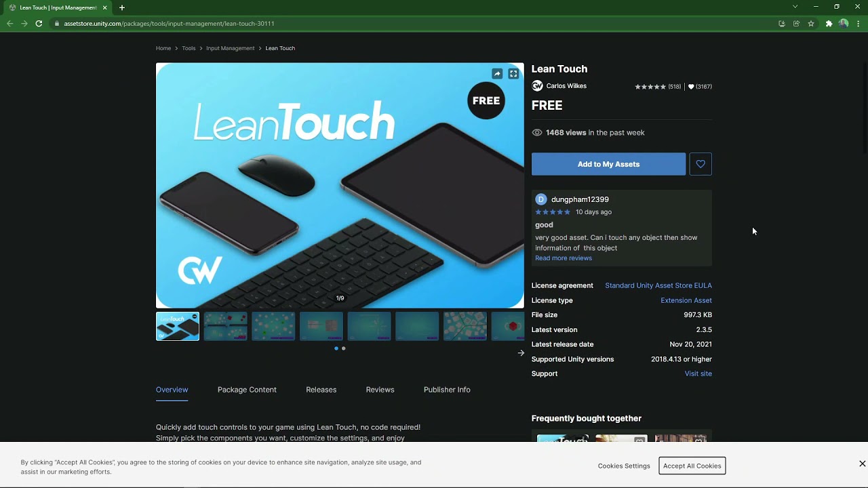
Task: Go to Tools in the breadcrumb
Action: (x=189, y=48)
